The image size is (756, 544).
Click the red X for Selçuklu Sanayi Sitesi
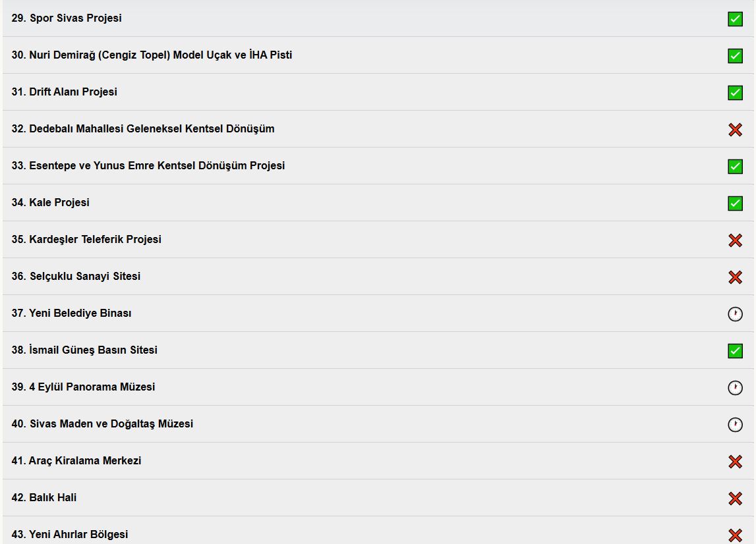(735, 277)
